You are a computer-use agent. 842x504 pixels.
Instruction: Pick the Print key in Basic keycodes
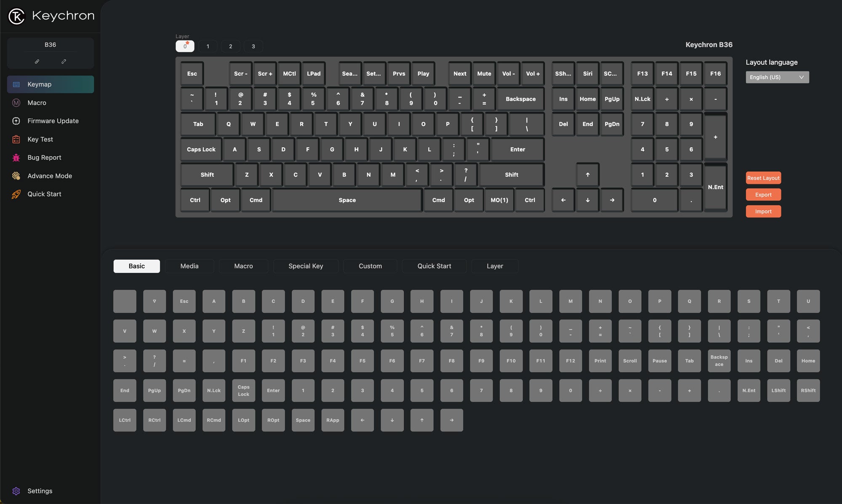point(600,361)
